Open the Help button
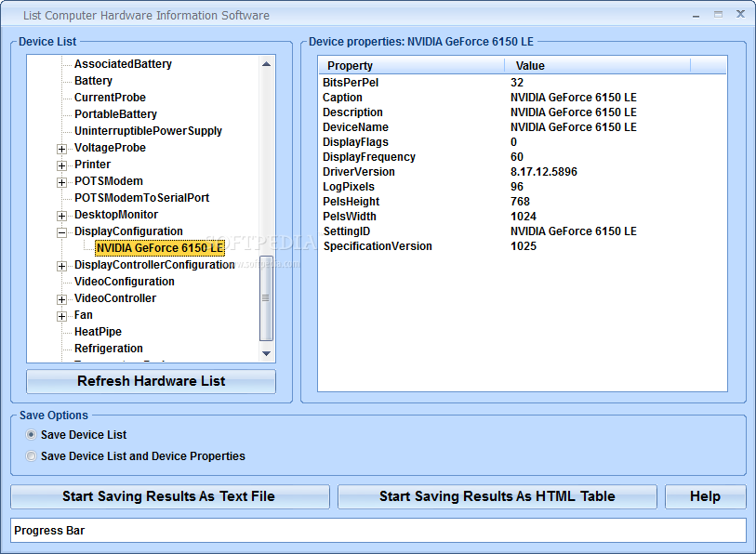This screenshot has width=756, height=554. 706,496
